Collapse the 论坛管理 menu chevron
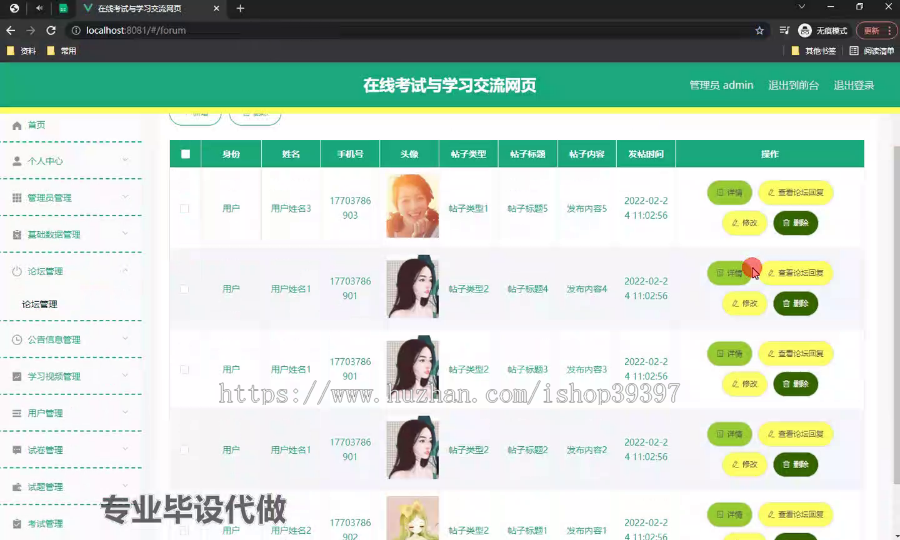The width and height of the screenshot is (900, 540). click(125, 271)
